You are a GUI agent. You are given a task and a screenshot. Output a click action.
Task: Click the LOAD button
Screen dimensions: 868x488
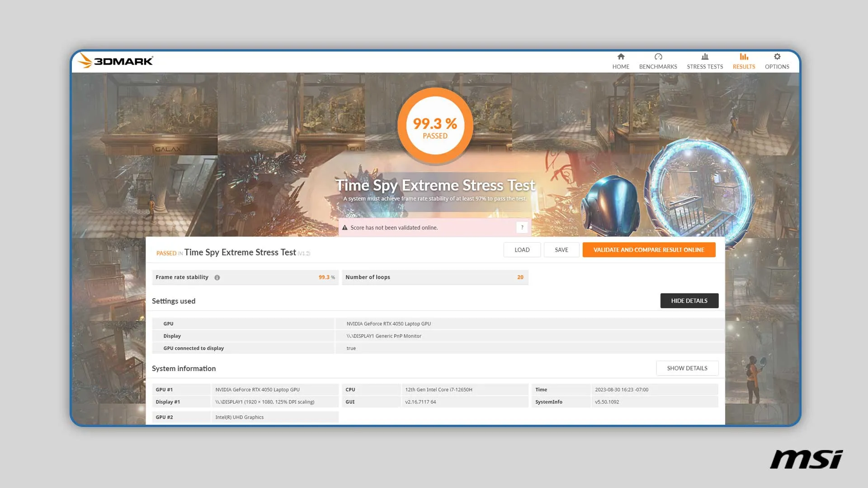(x=522, y=250)
